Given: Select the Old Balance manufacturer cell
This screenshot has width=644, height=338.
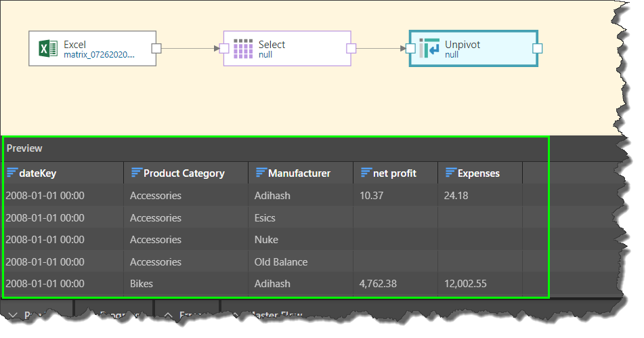Looking at the screenshot, I should (x=280, y=261).
